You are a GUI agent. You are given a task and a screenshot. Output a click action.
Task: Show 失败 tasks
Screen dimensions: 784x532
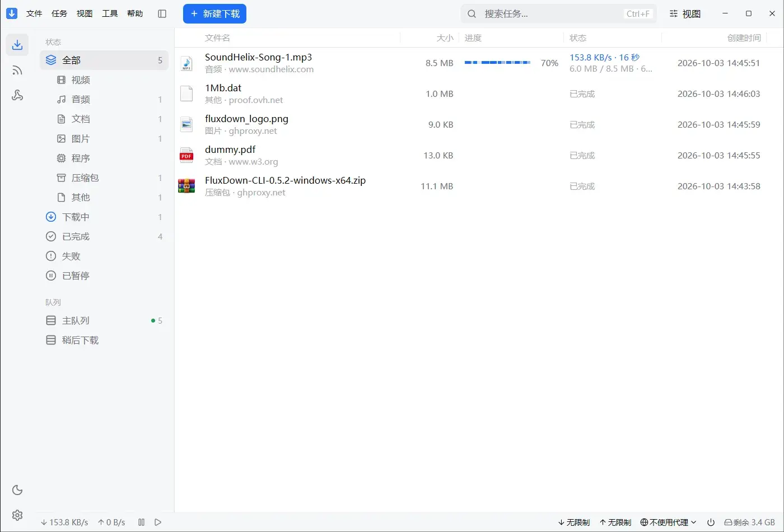[104, 256]
